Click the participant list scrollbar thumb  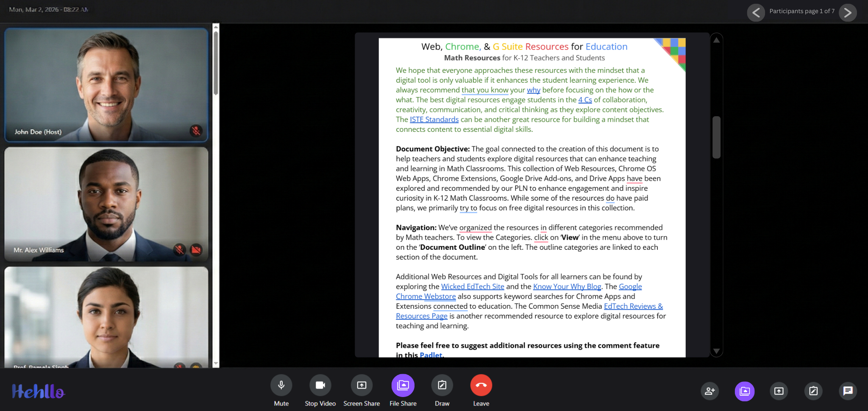pyautogui.click(x=216, y=63)
